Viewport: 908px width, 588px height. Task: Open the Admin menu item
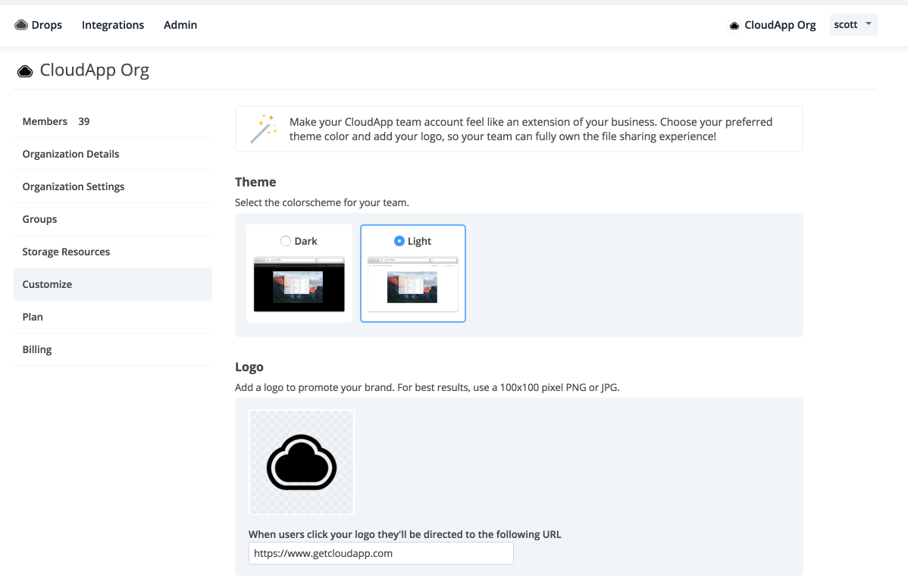[x=180, y=25]
